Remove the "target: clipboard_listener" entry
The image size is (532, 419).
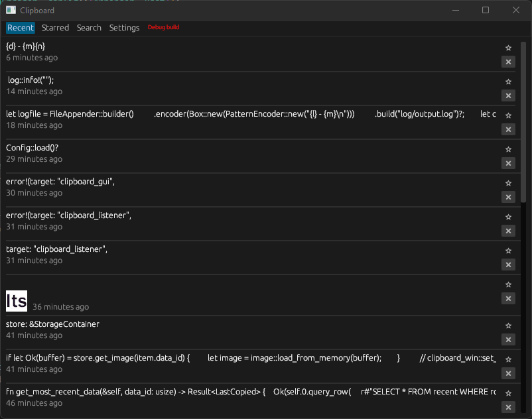(508, 265)
